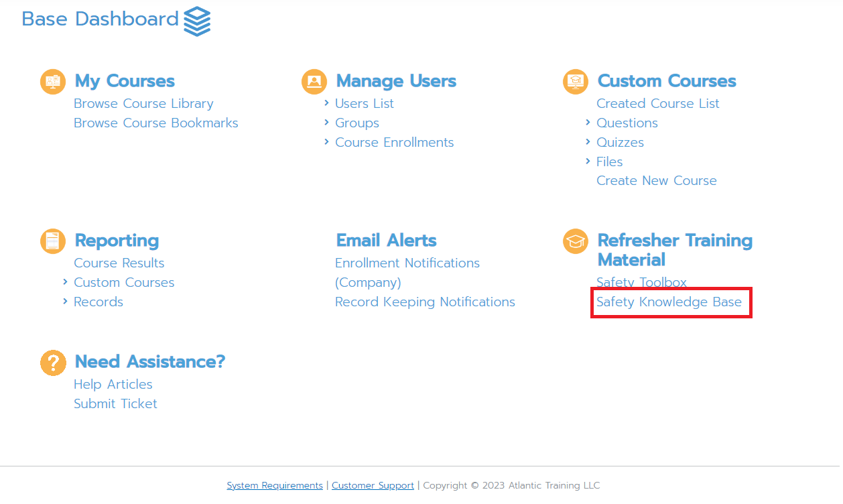Click the Manage Users orange person icon
The height and width of the screenshot is (504, 843).
point(314,82)
